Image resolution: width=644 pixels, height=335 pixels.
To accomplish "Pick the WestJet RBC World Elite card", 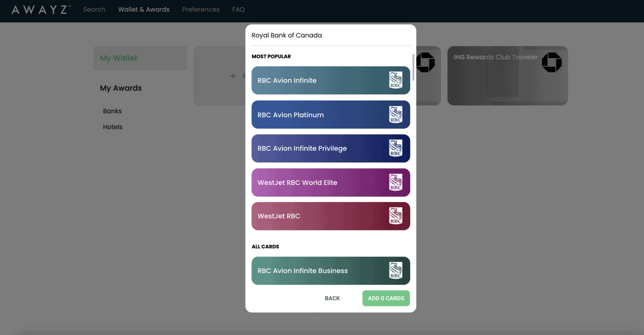I will pos(331,183).
